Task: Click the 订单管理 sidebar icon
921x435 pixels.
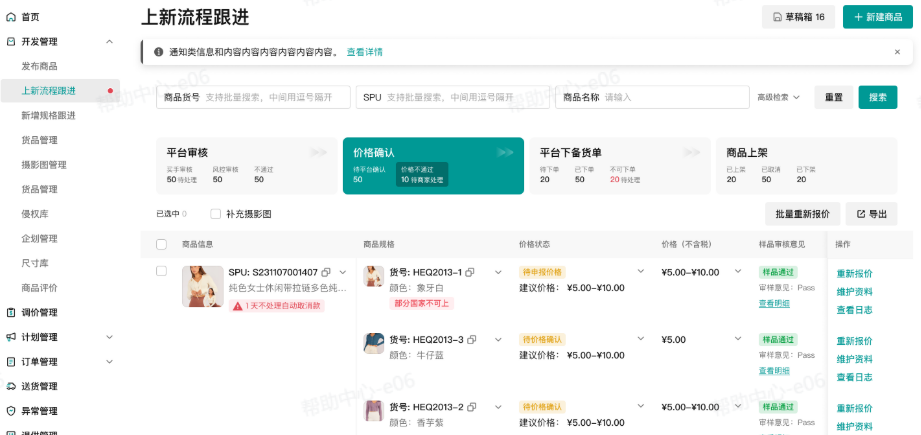Action: tap(11, 362)
